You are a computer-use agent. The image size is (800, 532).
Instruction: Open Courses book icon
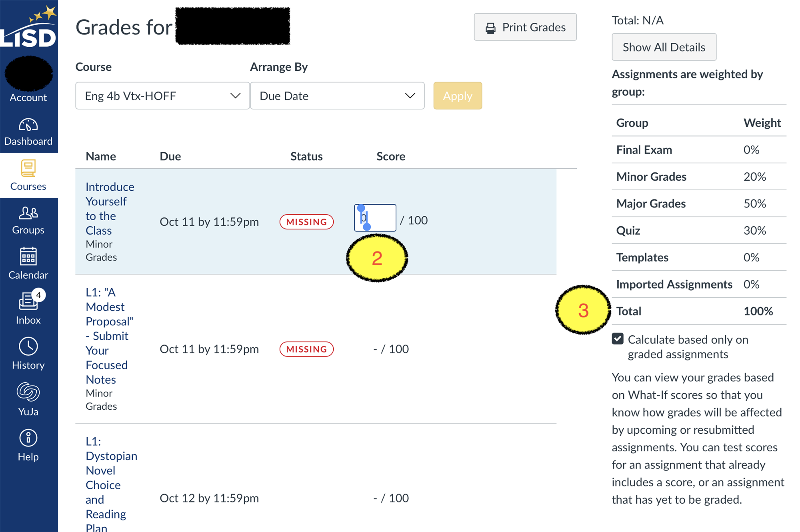coord(28,168)
